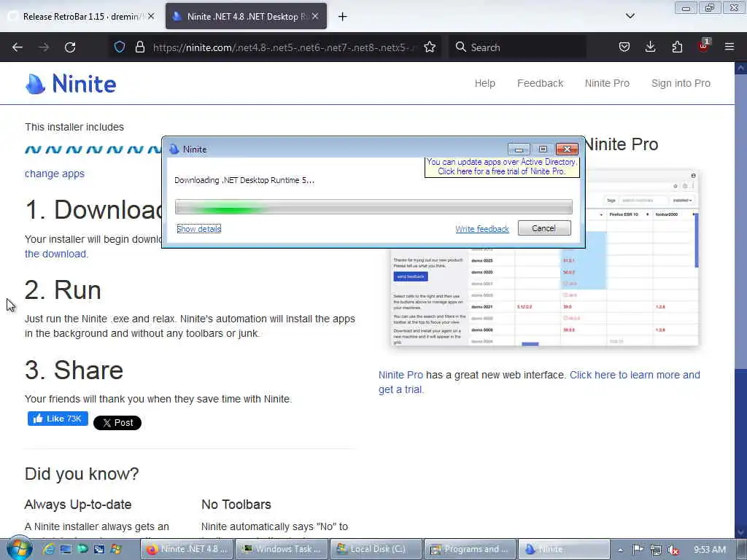Focus the Firefox Search box
The height and width of the screenshot is (560, 747).
[x=517, y=47]
